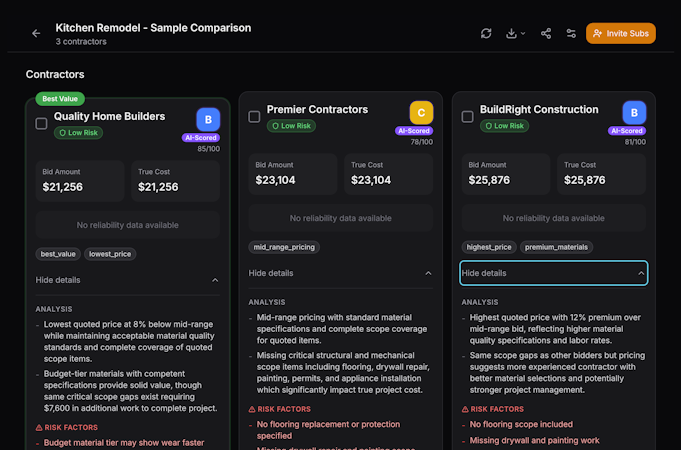Click the share icon in header
The image size is (681, 450).
pos(546,33)
